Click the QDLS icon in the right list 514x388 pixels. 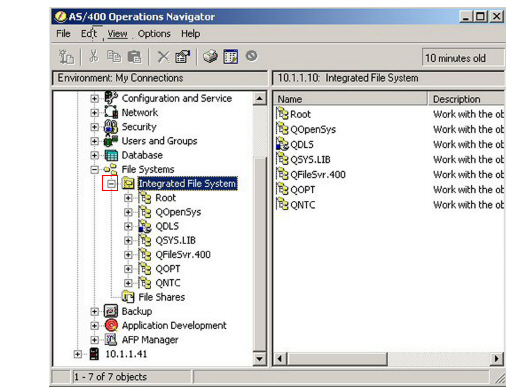point(282,144)
